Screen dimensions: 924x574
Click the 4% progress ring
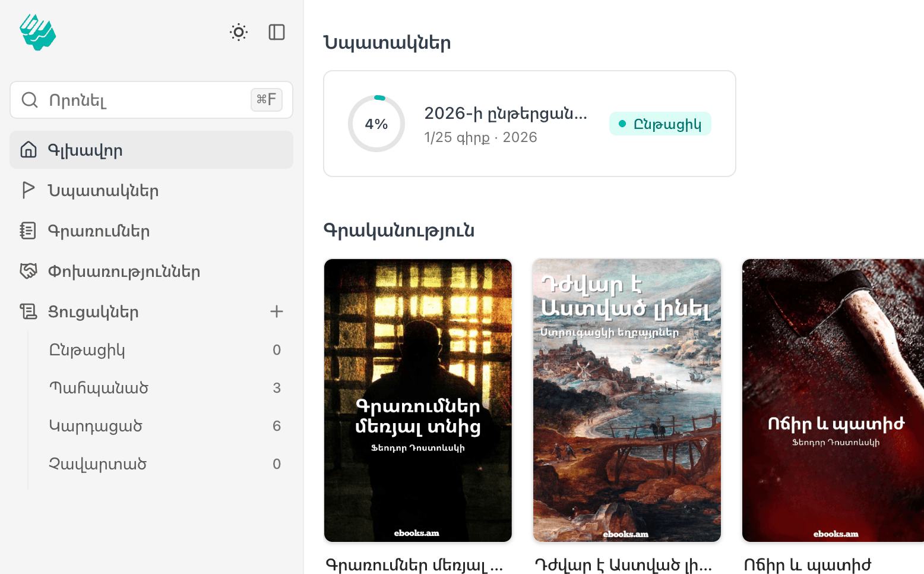coord(376,124)
